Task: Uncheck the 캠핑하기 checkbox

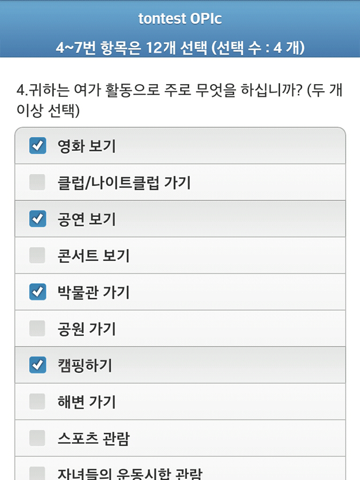Action: (x=37, y=365)
